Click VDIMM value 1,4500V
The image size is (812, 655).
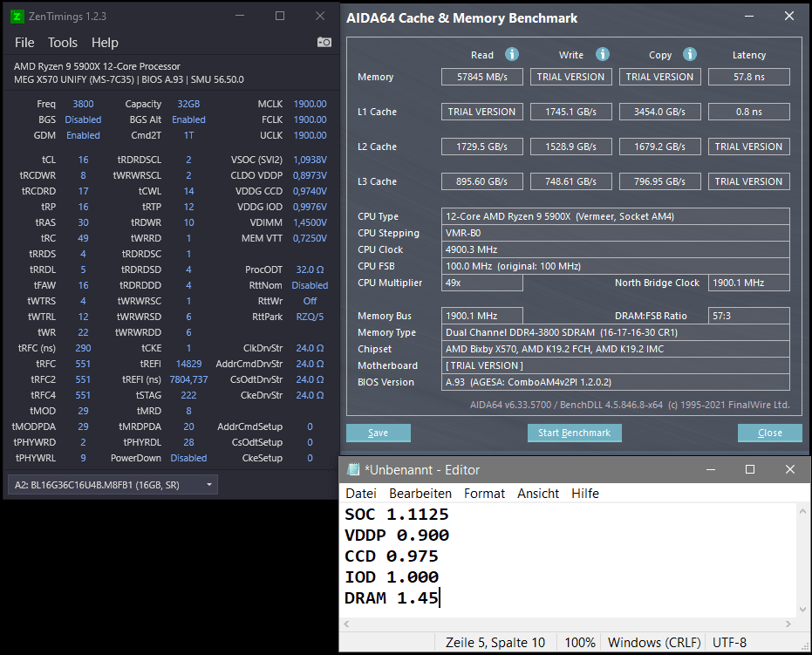pyautogui.click(x=310, y=222)
